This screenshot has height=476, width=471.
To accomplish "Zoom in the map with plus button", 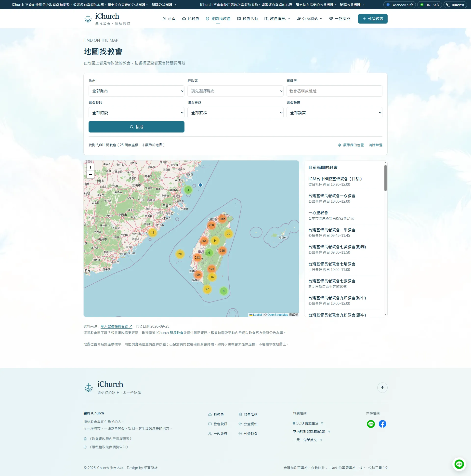I will tap(91, 167).
